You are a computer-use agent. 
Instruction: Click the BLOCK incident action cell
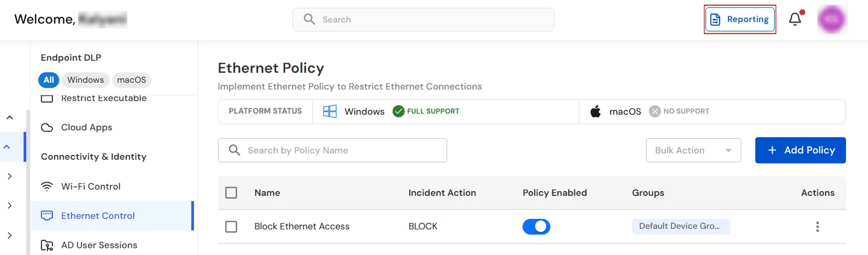tap(423, 226)
